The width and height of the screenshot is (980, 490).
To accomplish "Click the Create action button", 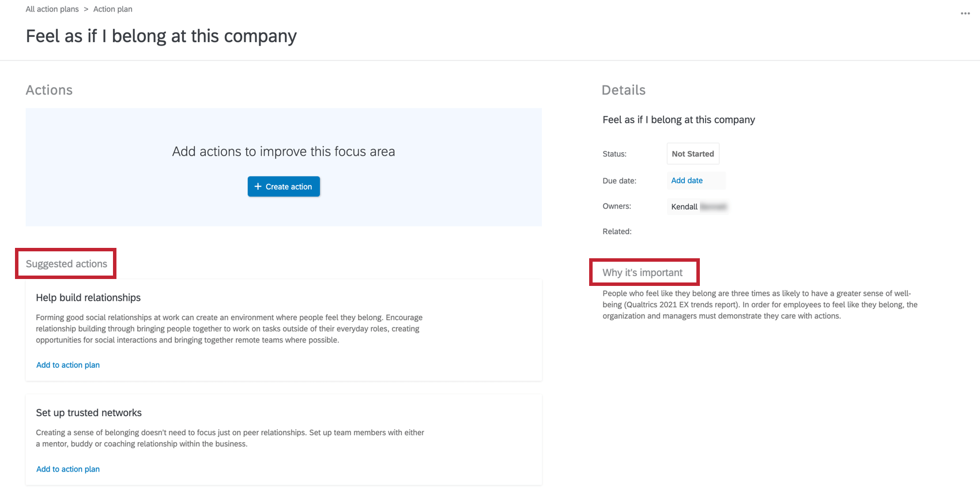I will (284, 187).
